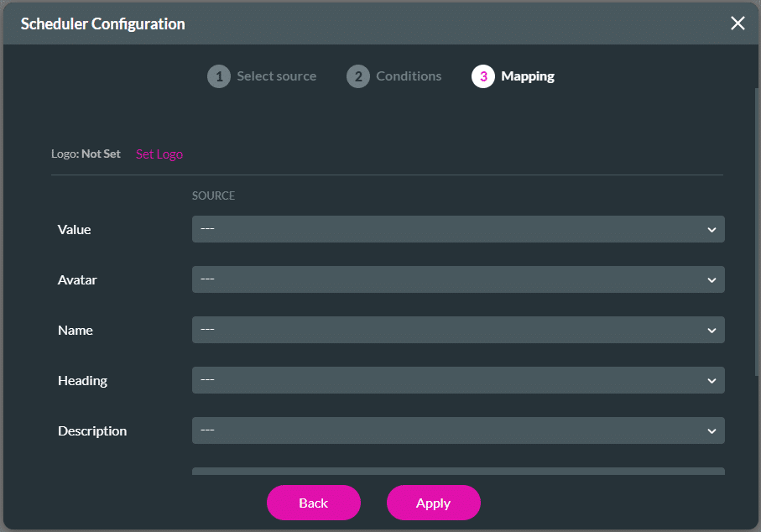Click the step 1 number circle
The image size is (761, 532).
tap(219, 76)
